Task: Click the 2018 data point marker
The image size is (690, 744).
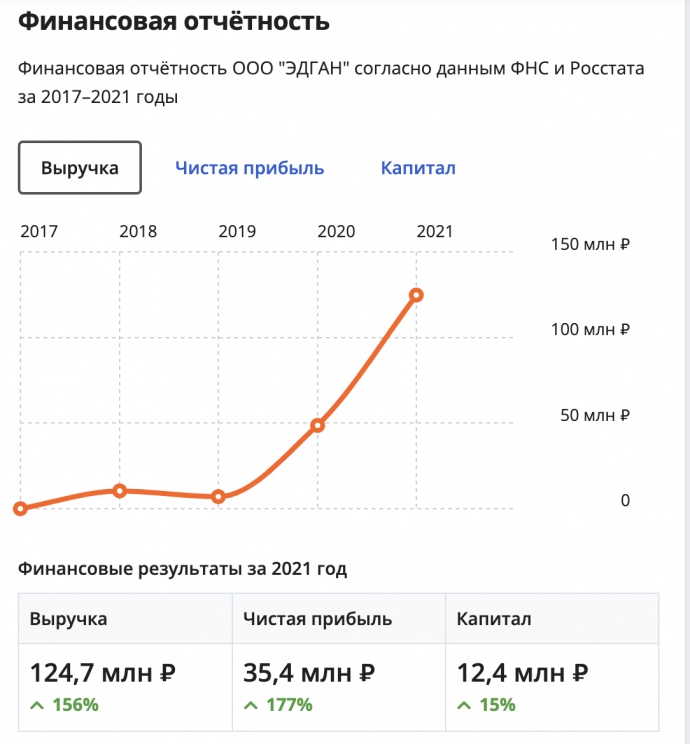Action: (120, 491)
